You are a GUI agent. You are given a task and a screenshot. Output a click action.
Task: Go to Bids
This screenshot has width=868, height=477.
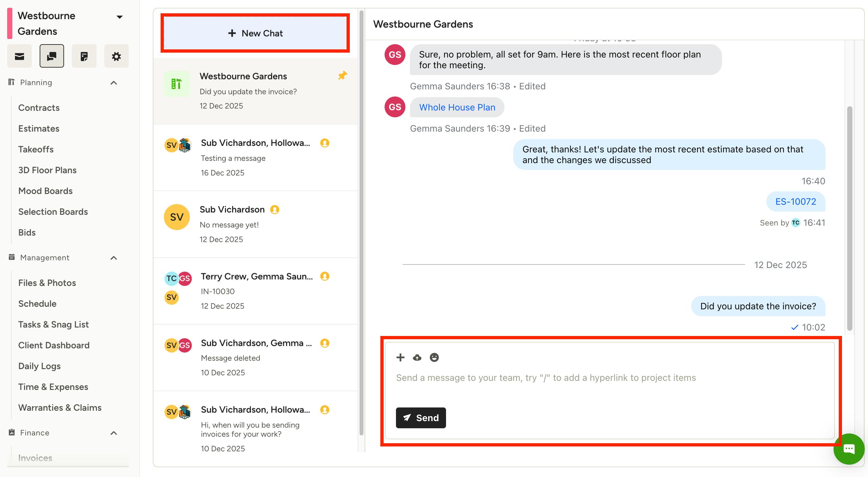27,233
